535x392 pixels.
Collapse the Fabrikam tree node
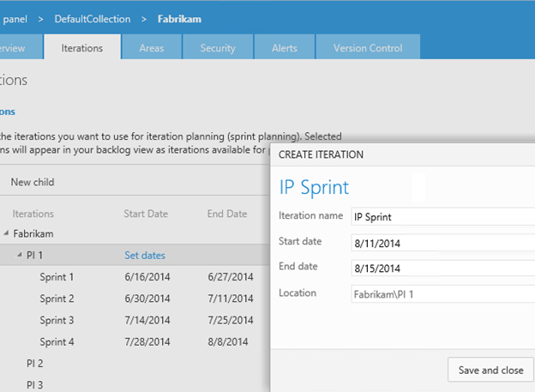5,233
